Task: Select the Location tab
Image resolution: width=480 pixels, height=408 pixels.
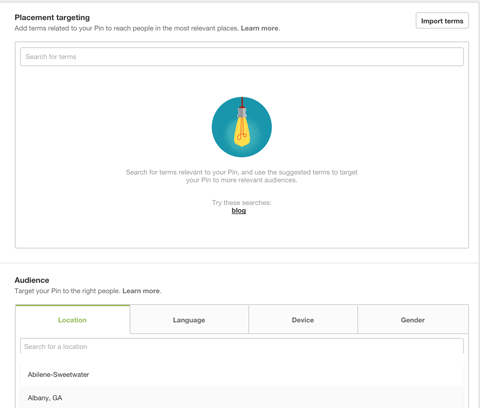Action: 72,320
